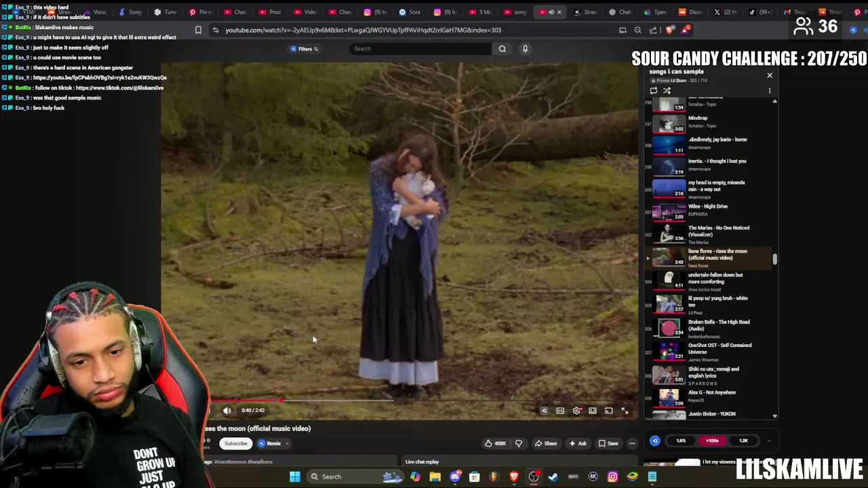
Task: Bookmark this page in the browser
Action: (x=198, y=30)
